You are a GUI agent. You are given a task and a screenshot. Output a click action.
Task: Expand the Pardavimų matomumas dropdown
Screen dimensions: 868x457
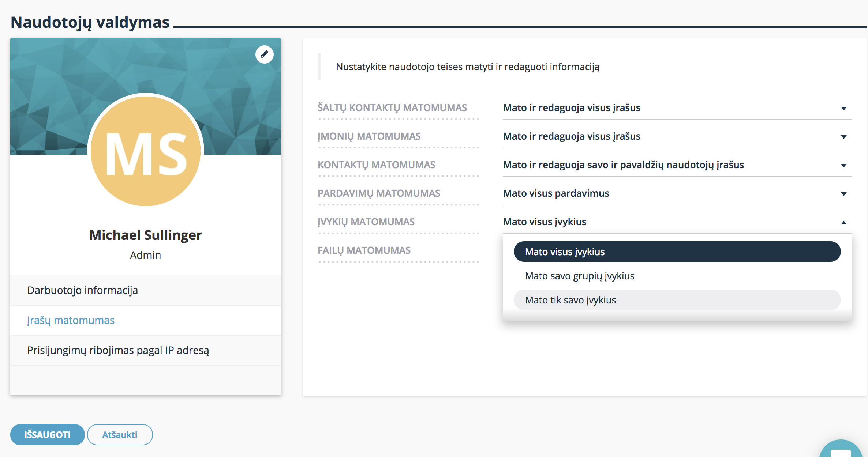tap(677, 193)
